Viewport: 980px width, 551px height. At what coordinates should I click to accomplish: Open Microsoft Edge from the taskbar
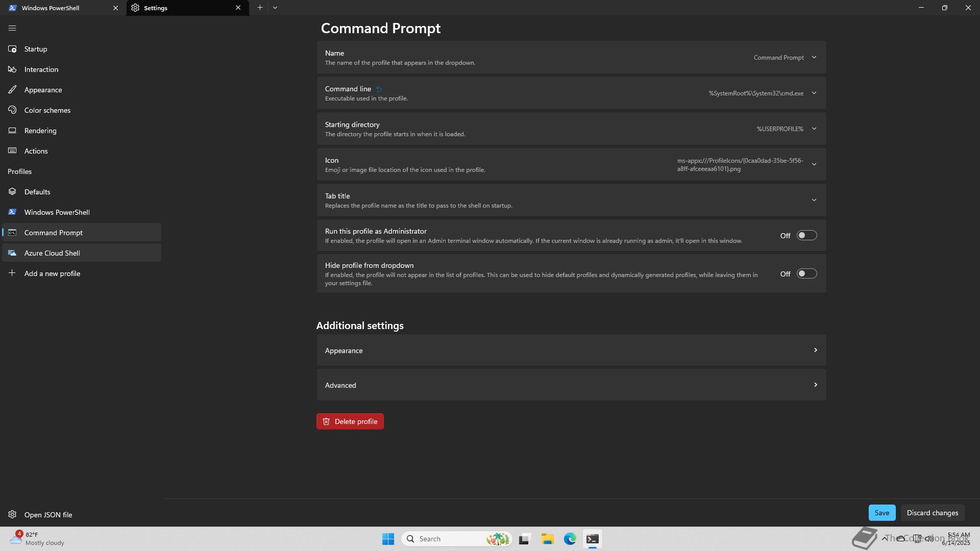click(x=570, y=539)
